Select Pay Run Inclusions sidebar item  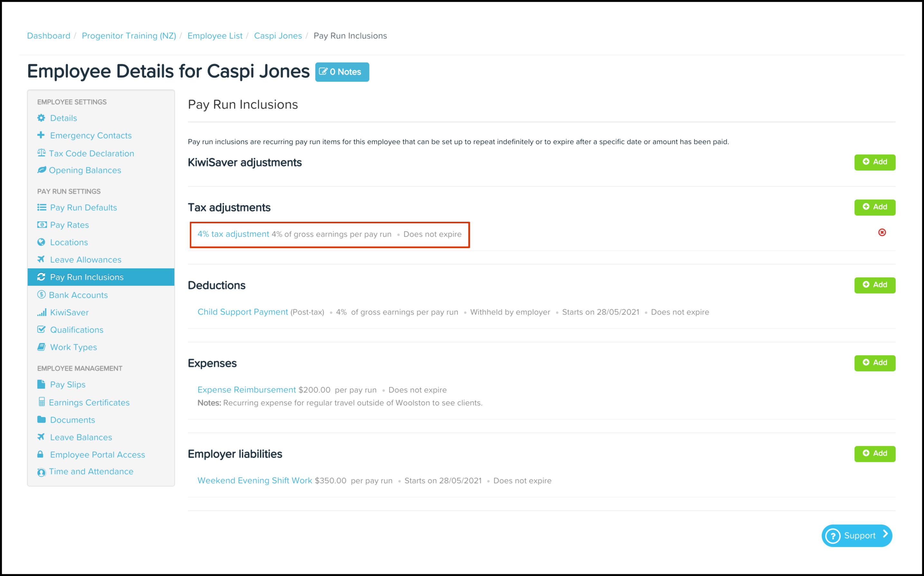click(87, 277)
